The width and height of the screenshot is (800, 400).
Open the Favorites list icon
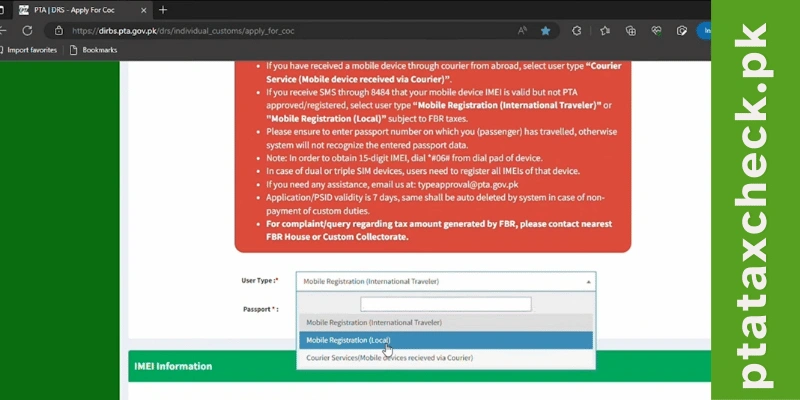605,31
